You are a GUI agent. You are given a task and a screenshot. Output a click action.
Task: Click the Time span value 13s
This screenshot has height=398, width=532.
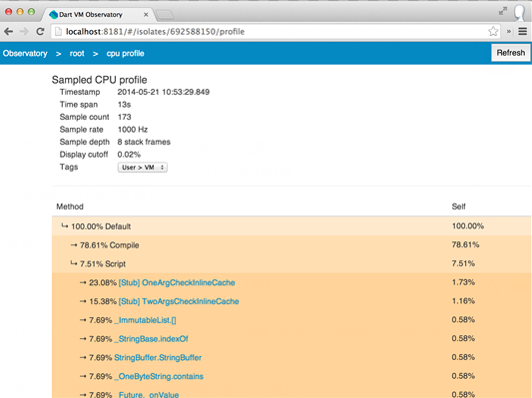coord(124,105)
